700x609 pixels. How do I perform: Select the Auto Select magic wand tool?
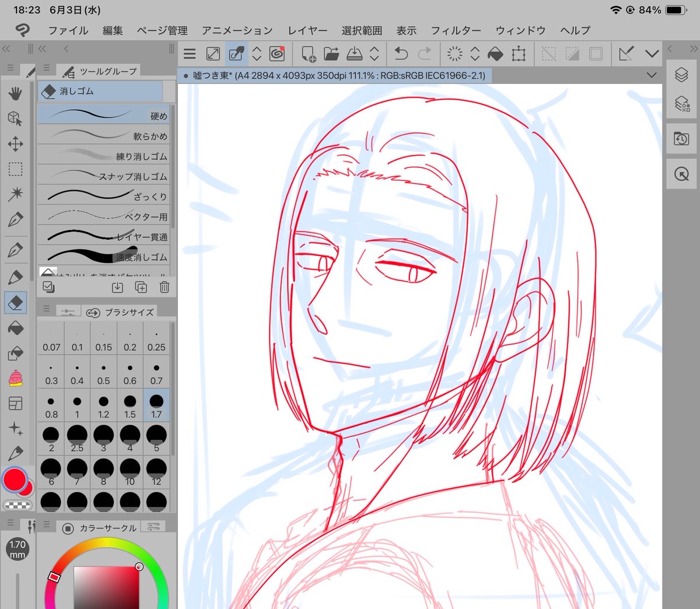click(15, 194)
